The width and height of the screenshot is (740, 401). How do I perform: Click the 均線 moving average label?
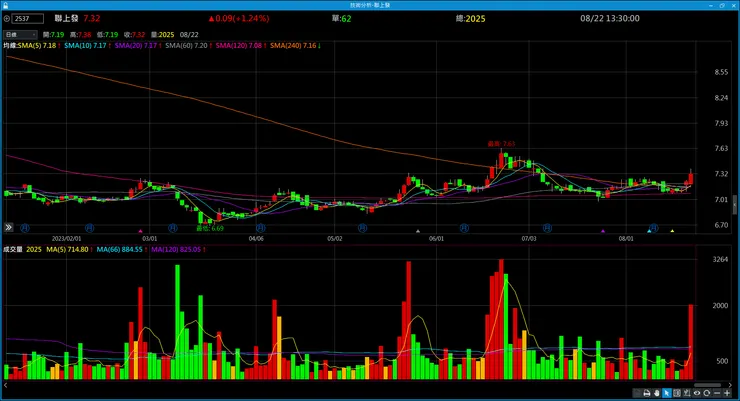pyautogui.click(x=10, y=46)
